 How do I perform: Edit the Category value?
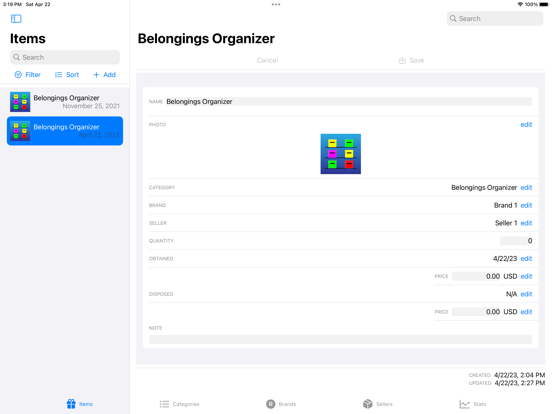pos(526,188)
